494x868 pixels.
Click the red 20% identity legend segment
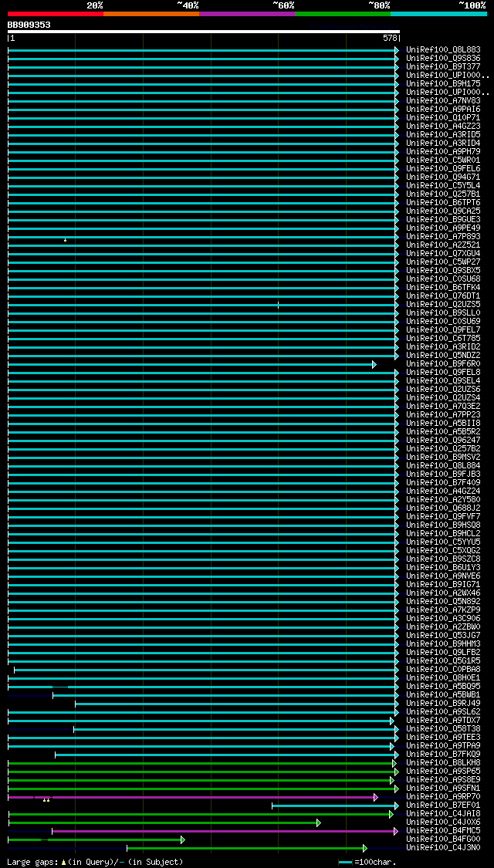[56, 13]
